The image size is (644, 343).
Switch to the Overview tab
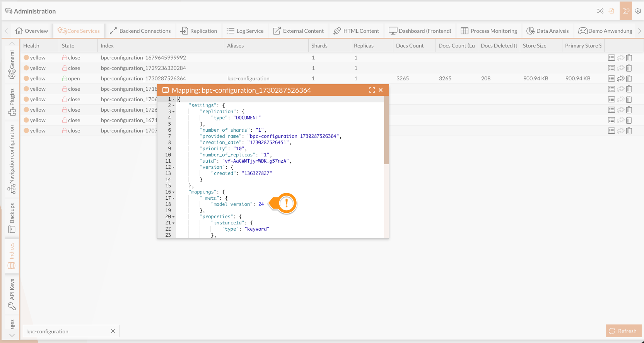(32, 31)
